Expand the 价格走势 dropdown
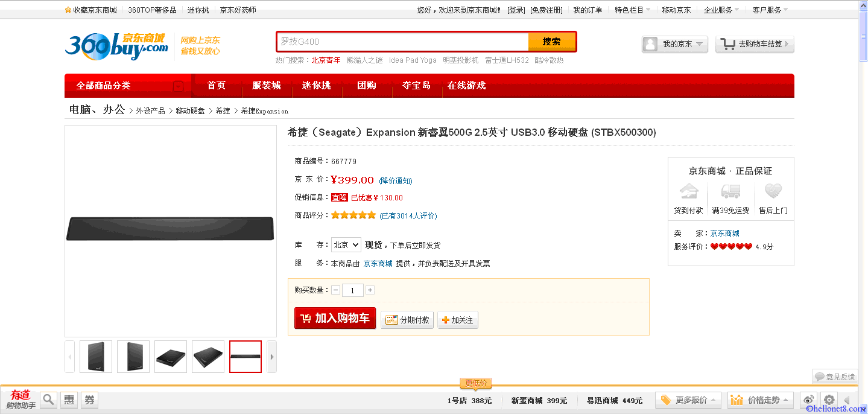 pyautogui.click(x=761, y=400)
